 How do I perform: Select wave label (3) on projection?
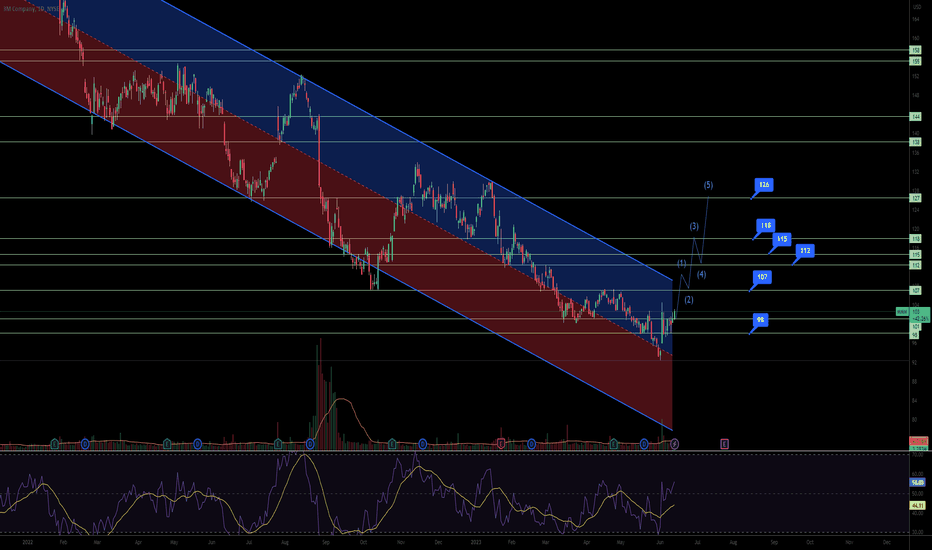[x=694, y=226]
